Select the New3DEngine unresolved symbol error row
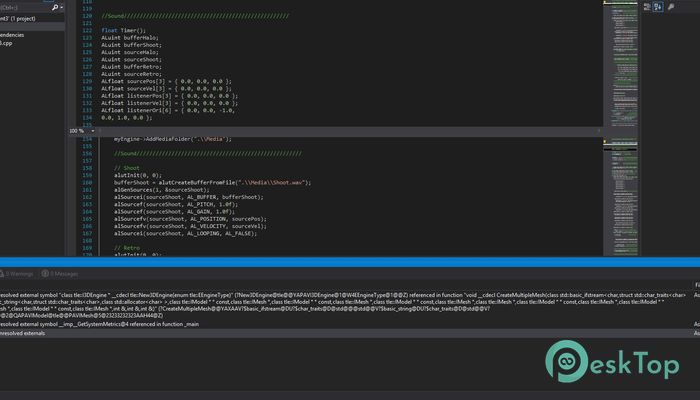Screen dimensions: 700x400 (x=350, y=305)
